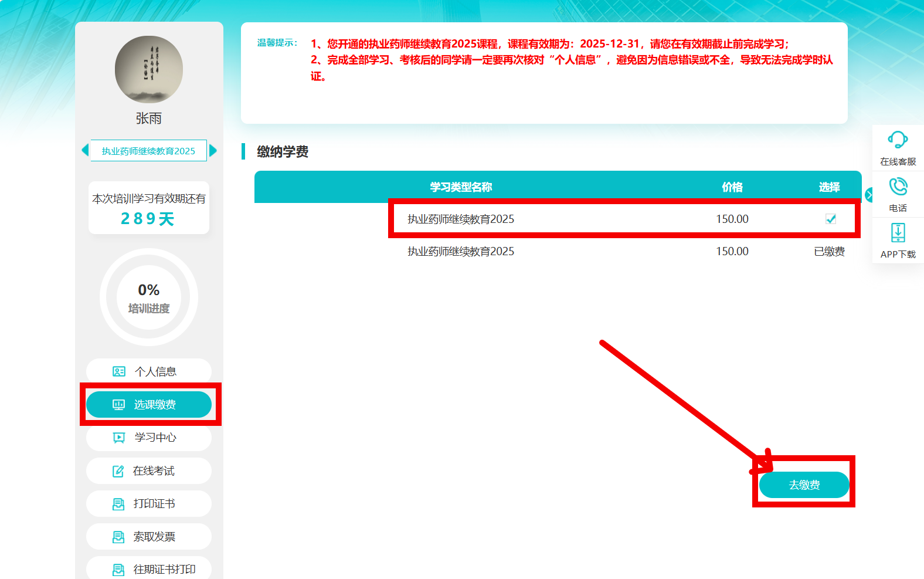Open the 选课缴费 menu item
Viewport: 924px width, 579px height.
click(x=149, y=405)
